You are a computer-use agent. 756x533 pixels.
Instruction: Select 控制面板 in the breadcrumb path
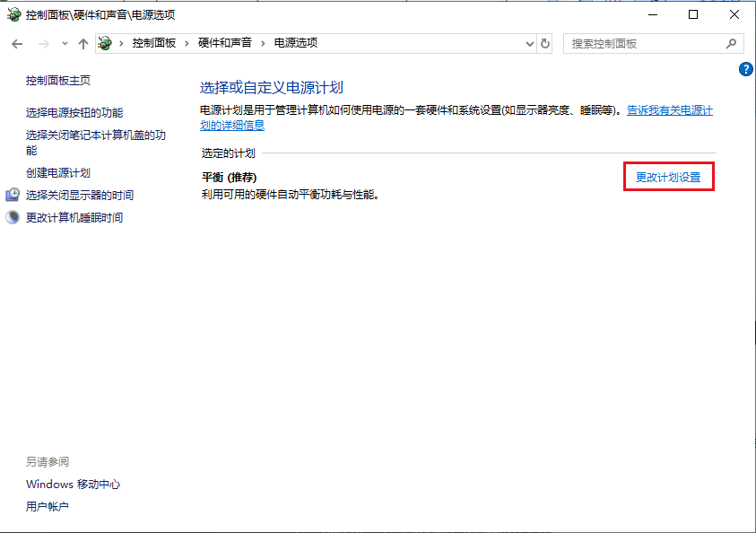(154, 43)
